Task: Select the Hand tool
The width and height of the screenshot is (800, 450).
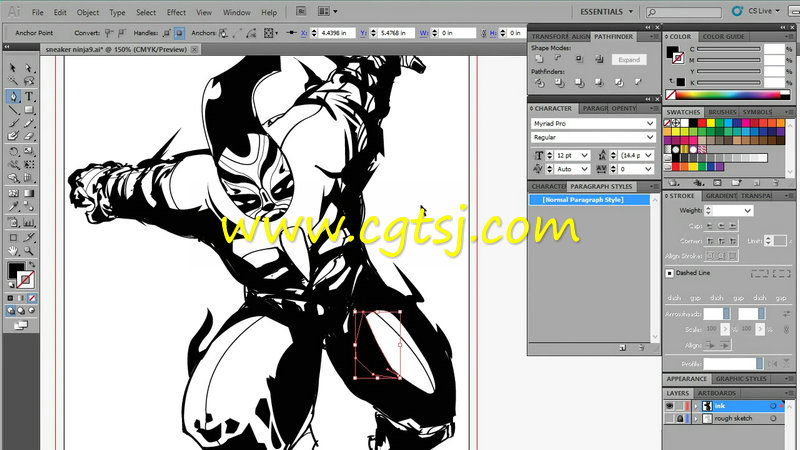Action: point(13,251)
